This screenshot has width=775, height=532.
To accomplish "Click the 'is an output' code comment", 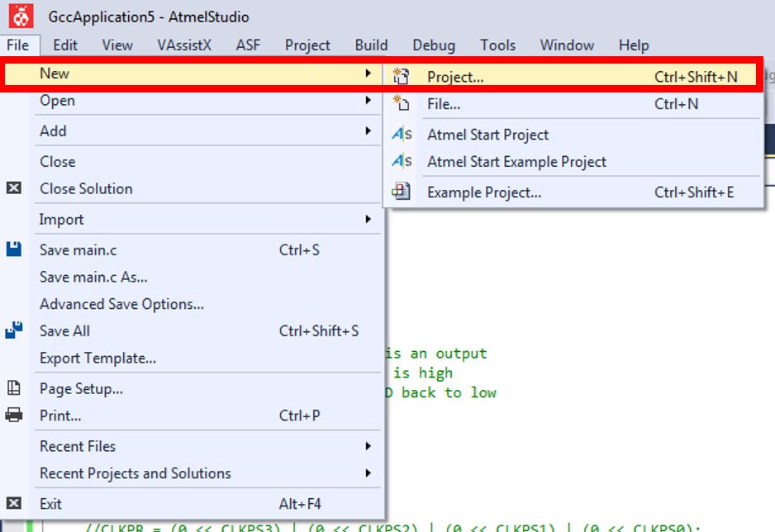I will (x=436, y=354).
